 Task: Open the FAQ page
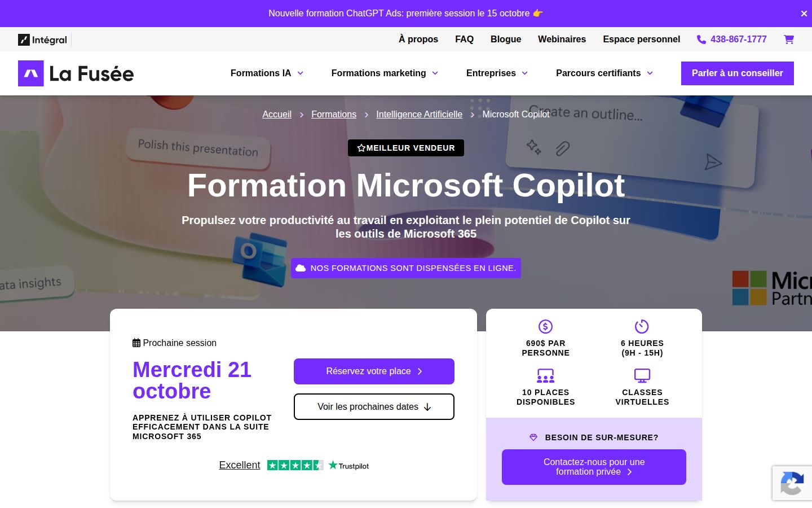pos(464,40)
